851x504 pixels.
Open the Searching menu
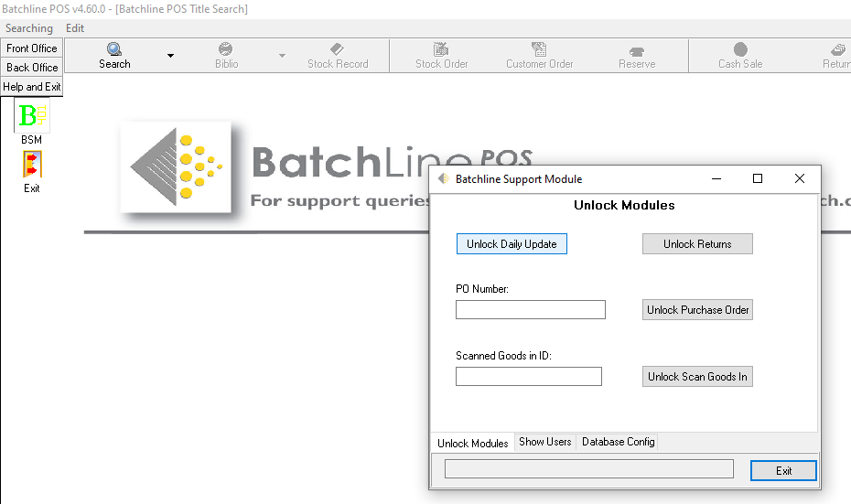pyautogui.click(x=29, y=28)
